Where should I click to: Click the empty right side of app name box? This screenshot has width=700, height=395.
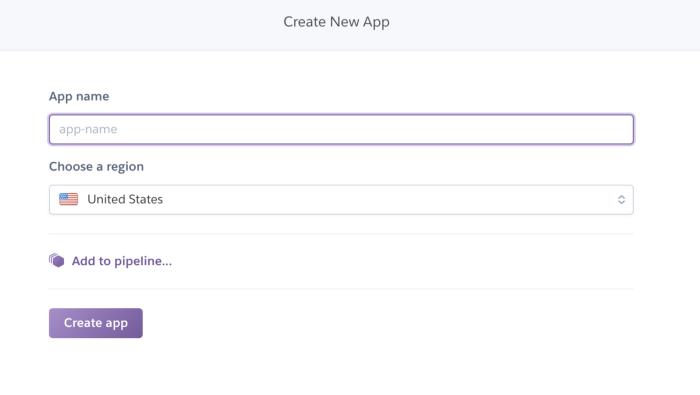click(x=491, y=129)
